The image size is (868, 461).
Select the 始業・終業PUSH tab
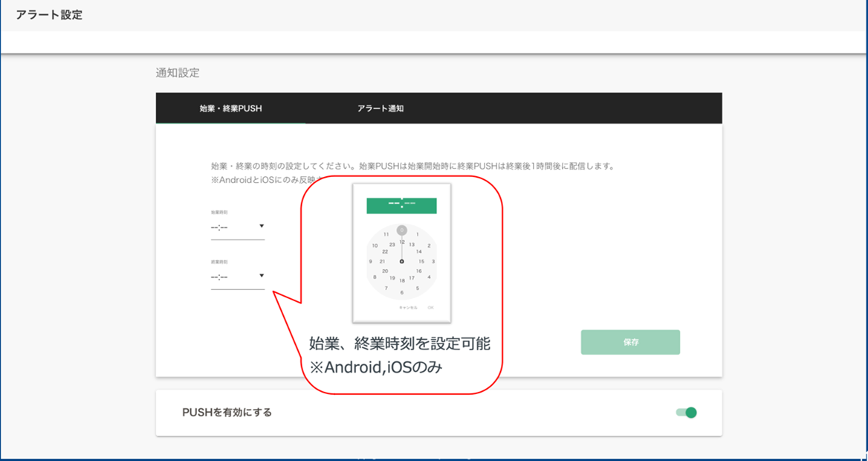tap(230, 108)
